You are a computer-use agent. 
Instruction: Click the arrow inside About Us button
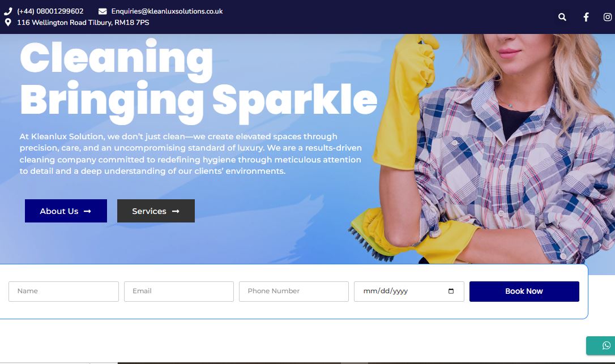(87, 211)
